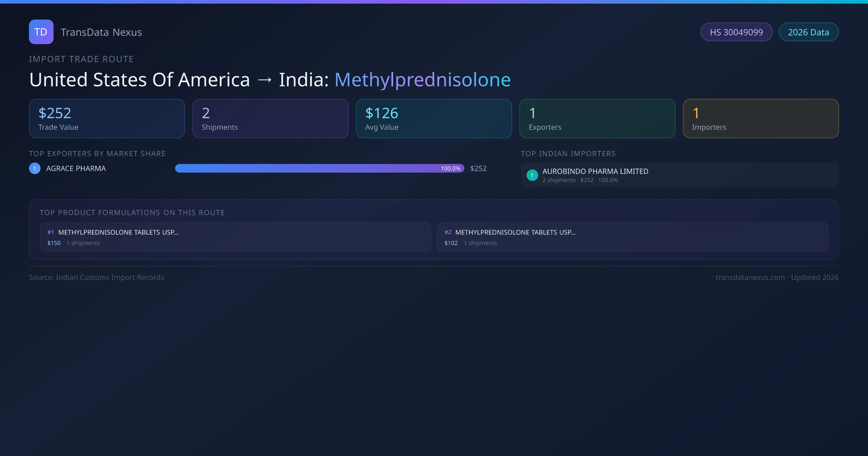Click the Exporters count indicator
Image resolution: width=868 pixels, height=456 pixels.
coord(597,118)
